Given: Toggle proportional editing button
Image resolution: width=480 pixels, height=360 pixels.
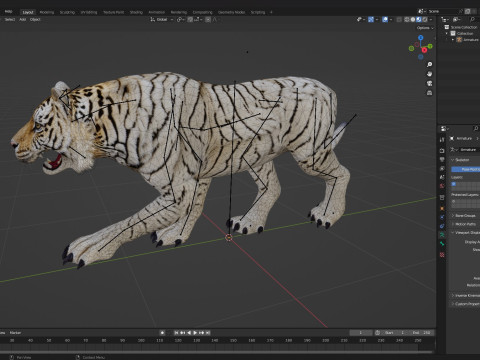Looking at the screenshot, I should (x=208, y=19).
